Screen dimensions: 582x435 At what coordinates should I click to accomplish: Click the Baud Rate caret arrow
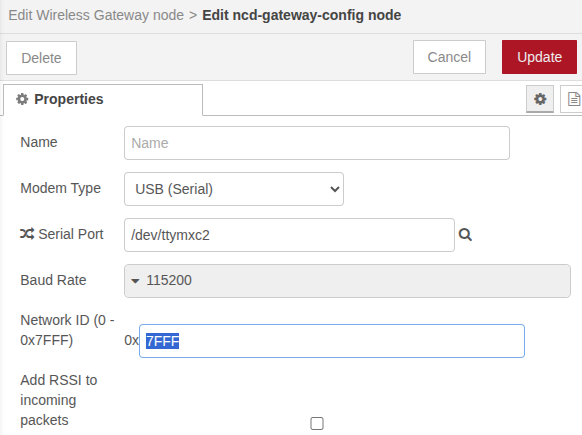coord(135,281)
